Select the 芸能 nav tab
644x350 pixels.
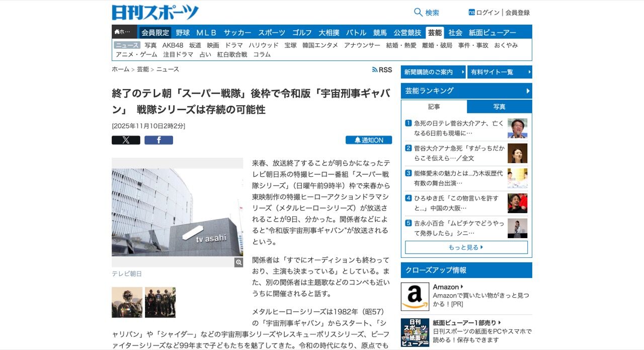pos(435,32)
